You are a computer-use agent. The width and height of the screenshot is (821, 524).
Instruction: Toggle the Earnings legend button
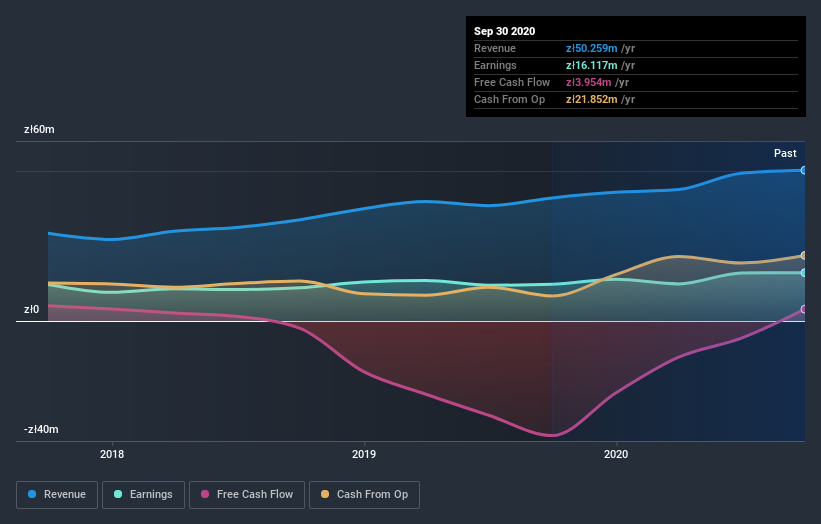point(143,495)
